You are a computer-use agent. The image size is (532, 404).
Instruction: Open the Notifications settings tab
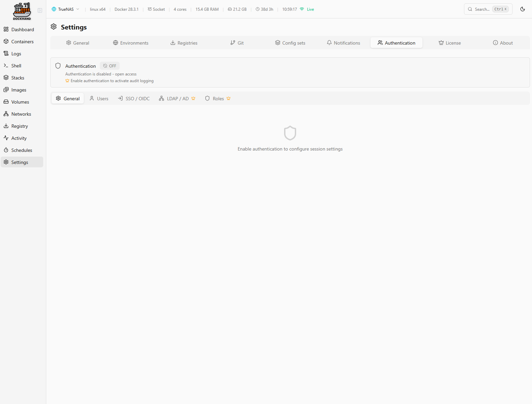[343, 43]
